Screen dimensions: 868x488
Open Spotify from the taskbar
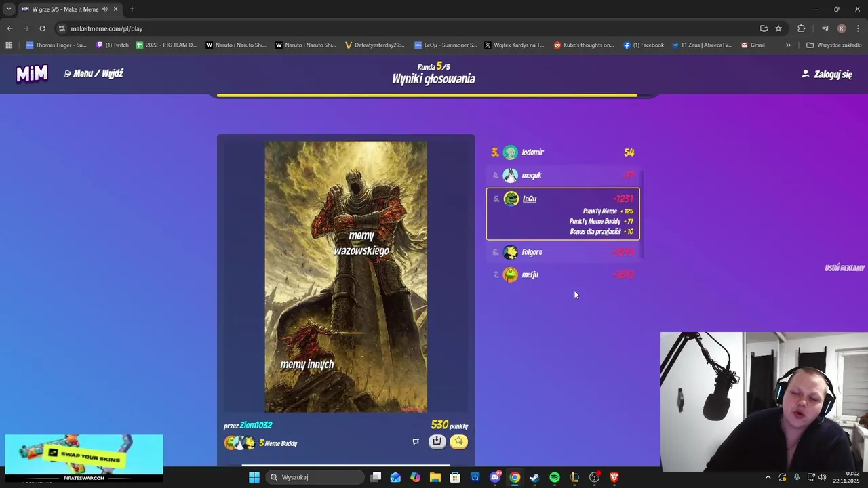tap(555, 477)
